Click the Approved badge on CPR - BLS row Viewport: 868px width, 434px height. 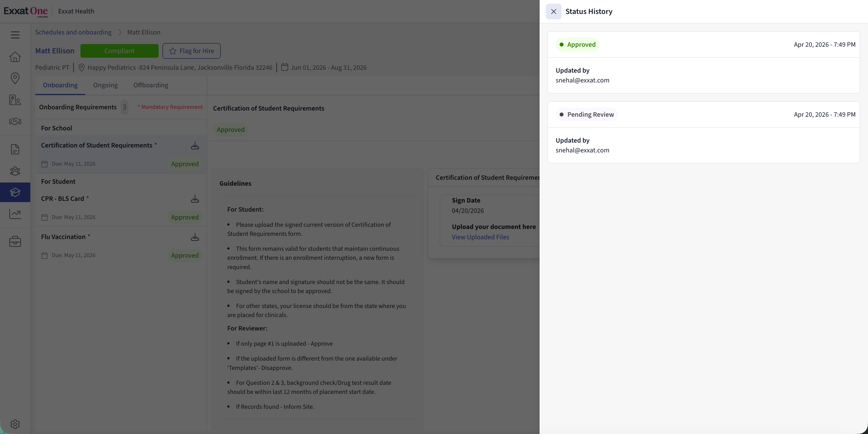pos(185,217)
